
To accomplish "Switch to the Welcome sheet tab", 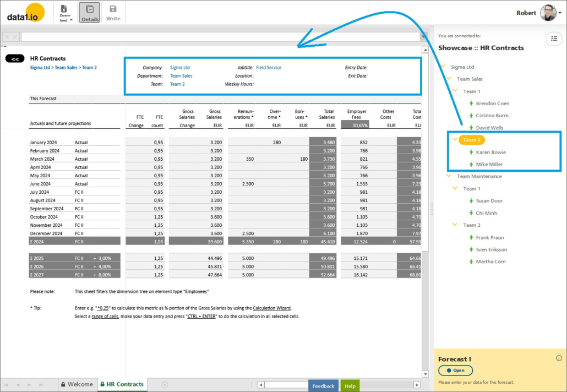I will coord(77,384).
